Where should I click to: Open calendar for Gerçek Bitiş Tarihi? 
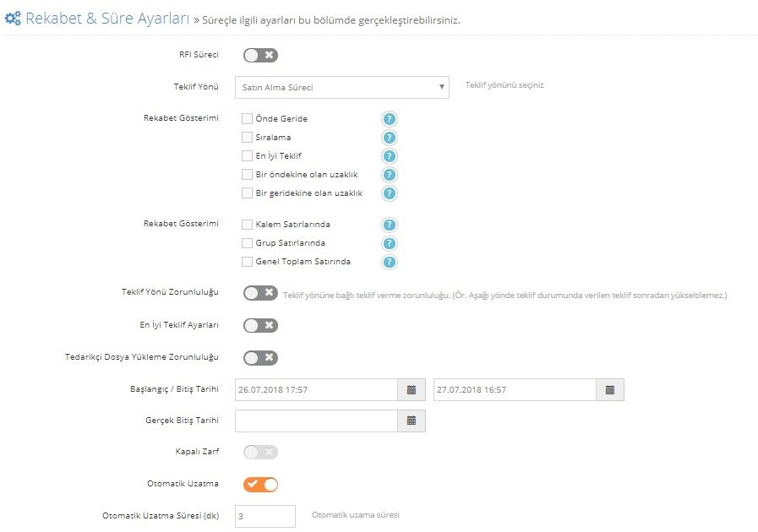click(412, 421)
